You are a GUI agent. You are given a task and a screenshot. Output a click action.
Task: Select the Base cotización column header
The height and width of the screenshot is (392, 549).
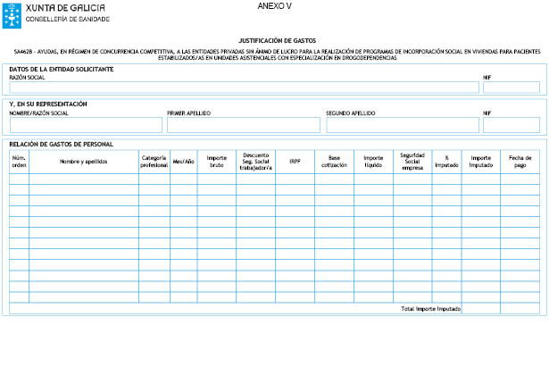[334, 162]
